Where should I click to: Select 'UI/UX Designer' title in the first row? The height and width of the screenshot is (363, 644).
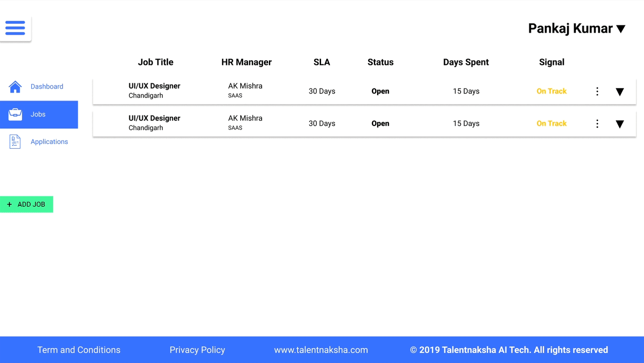tap(154, 86)
